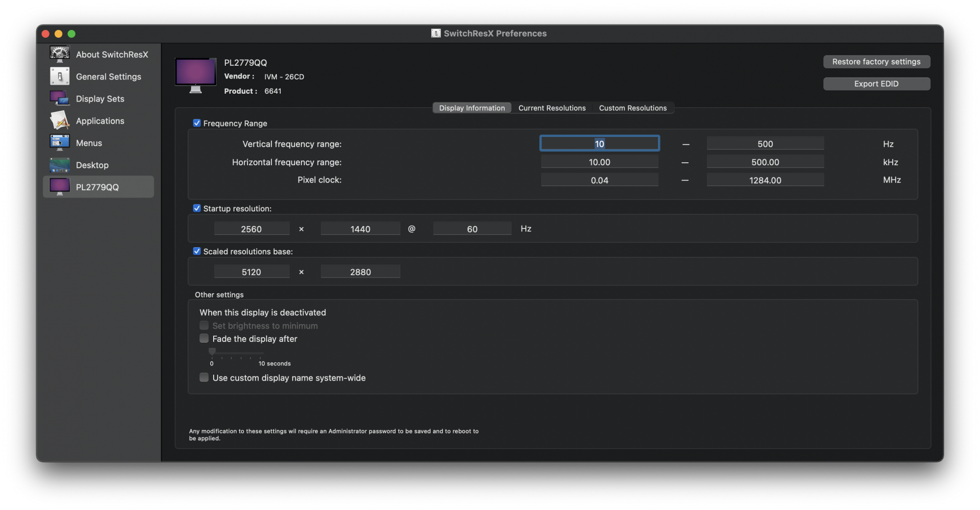Click "When this display is deactivated" text
The height and width of the screenshot is (510, 980).
263,312
